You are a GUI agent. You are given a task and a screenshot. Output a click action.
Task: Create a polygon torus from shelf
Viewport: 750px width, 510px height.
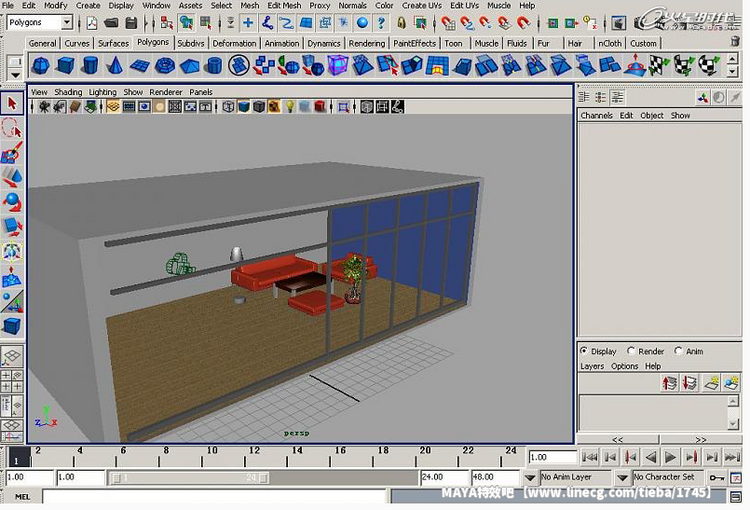[165, 66]
